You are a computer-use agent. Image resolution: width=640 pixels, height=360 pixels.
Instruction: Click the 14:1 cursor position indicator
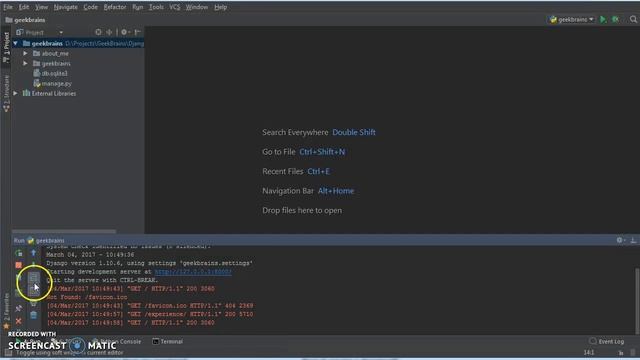589,352
